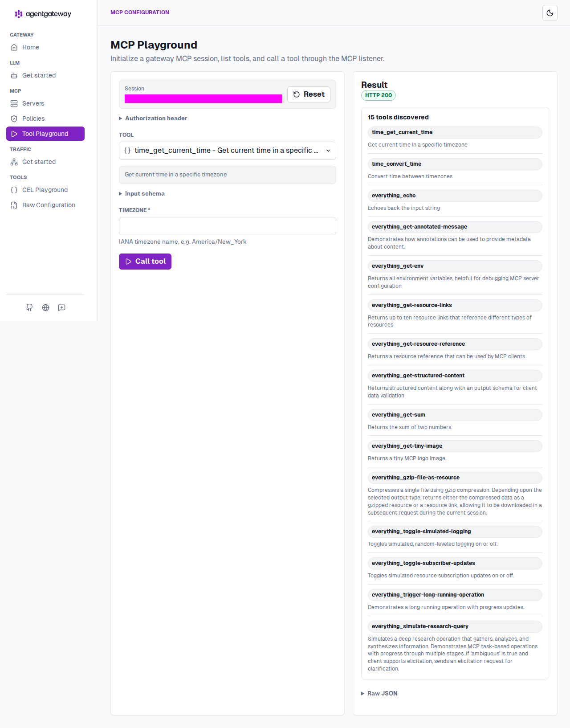Click the agentgateway logo icon

coord(19,14)
